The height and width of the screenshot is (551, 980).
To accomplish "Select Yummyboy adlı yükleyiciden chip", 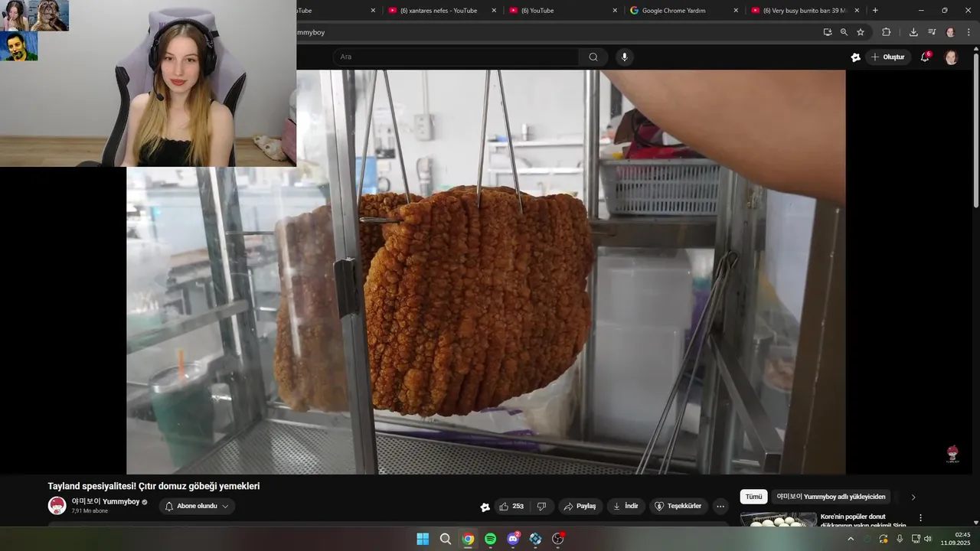I will pyautogui.click(x=831, y=497).
